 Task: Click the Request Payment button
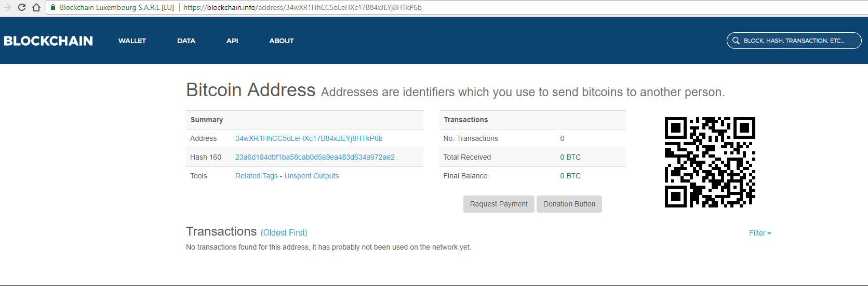tap(499, 204)
